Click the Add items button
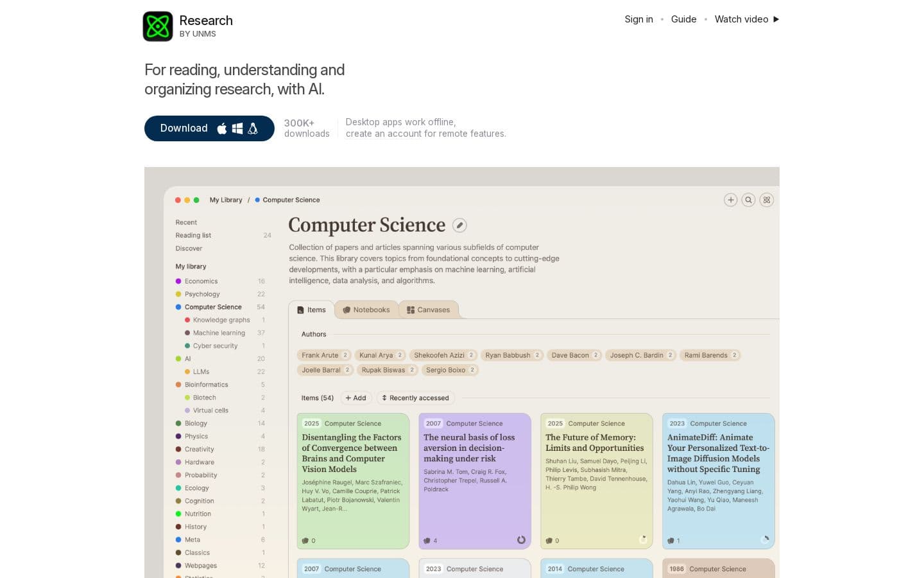Viewport: 924px width, 578px height. [x=355, y=398]
